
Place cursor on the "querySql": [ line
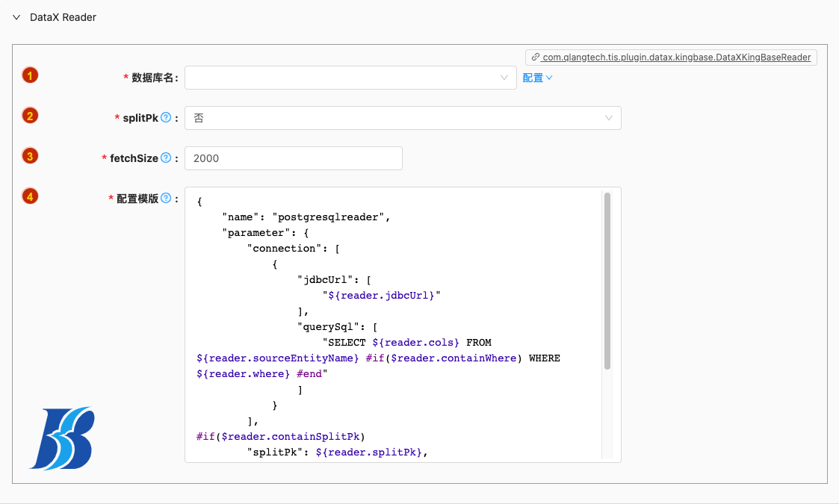[338, 327]
